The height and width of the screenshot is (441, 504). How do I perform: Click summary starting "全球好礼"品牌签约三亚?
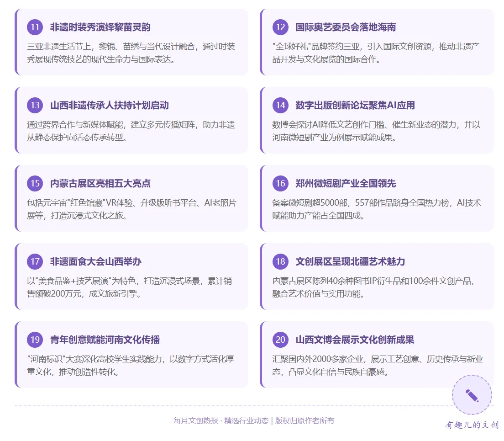coord(376,53)
